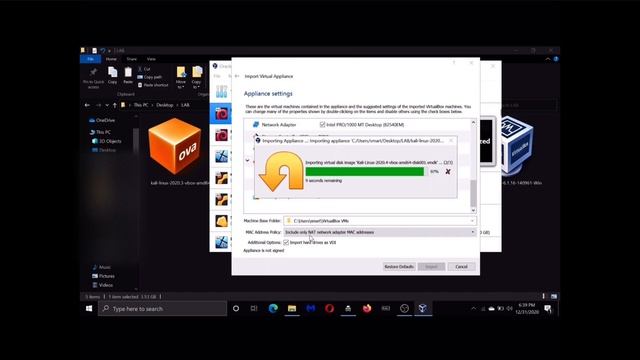The width and height of the screenshot is (640, 360).
Task: Go back in Import Virtual Appliance wizard
Action: pos(237,76)
